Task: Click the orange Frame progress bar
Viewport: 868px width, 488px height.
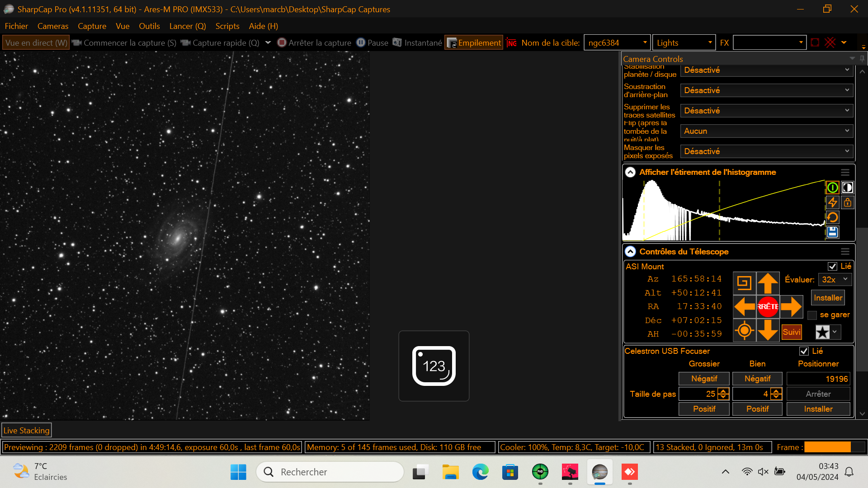Action: [x=835, y=447]
